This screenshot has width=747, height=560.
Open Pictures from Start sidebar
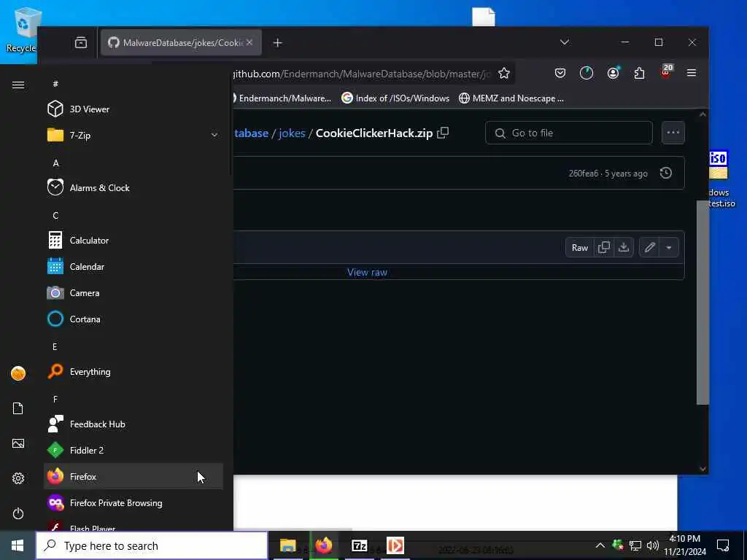pos(18,443)
